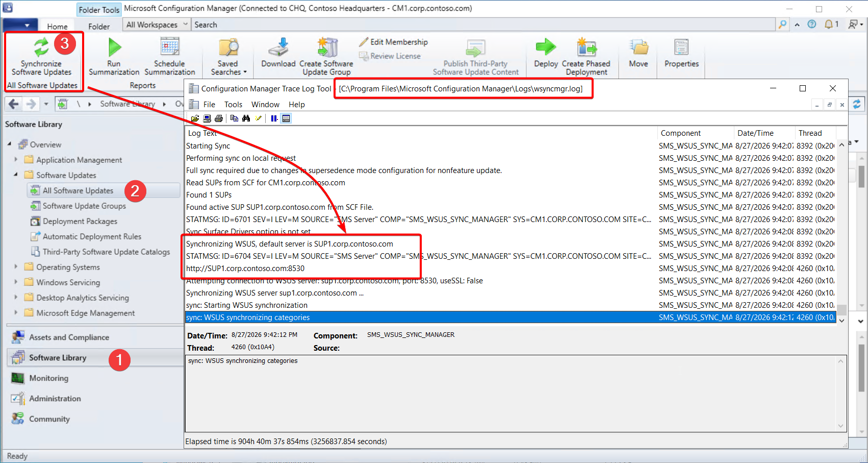The width and height of the screenshot is (868, 463).
Task: Click the Copy icon in Trace Log Tool
Action: (x=234, y=118)
